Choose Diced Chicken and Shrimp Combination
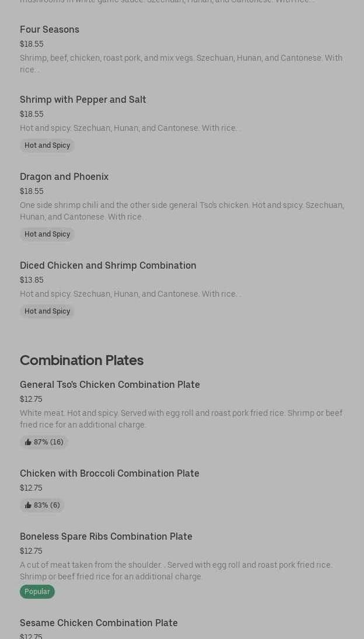This screenshot has width=364, height=639. pyautogui.click(x=108, y=265)
